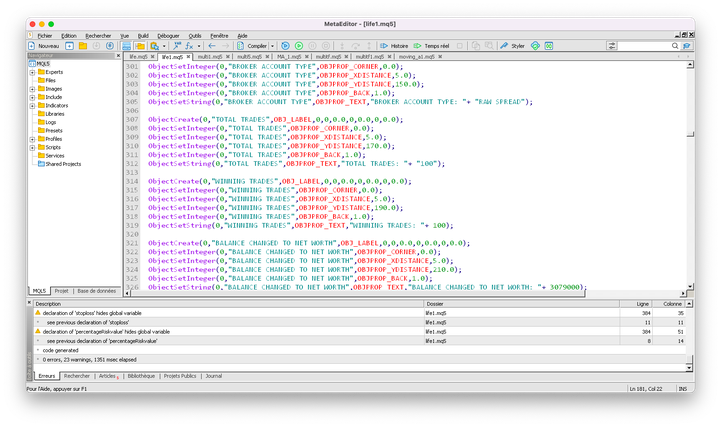Switch to the Base de données tab

97,291
